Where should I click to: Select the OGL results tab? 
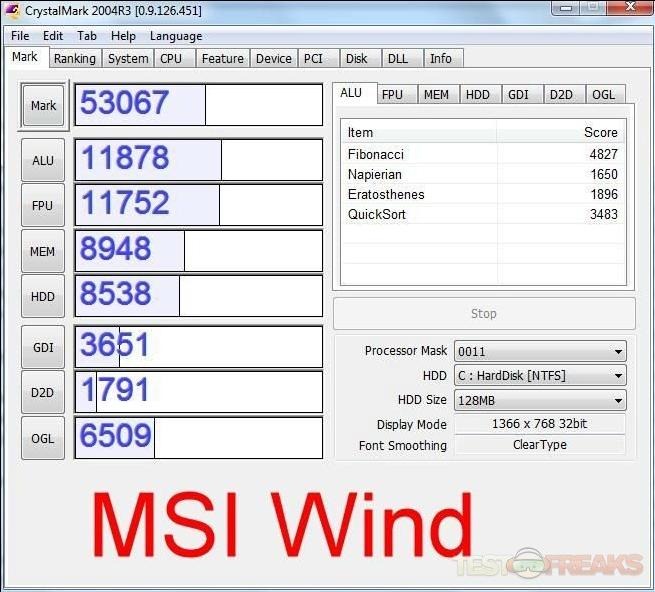click(603, 95)
